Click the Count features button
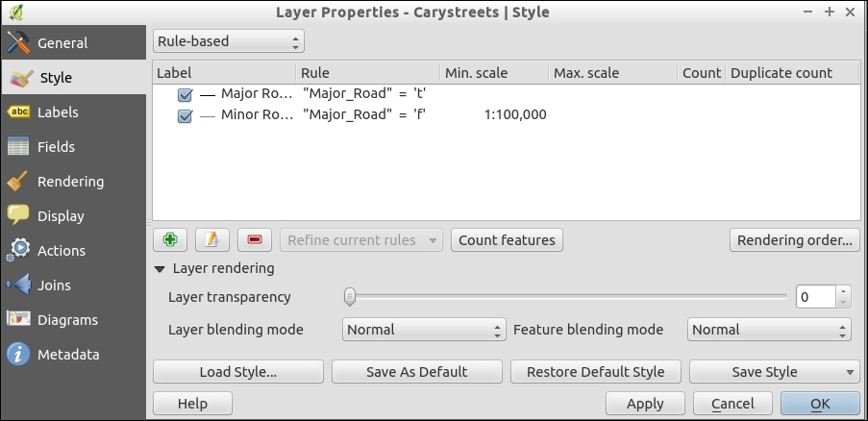The width and height of the screenshot is (868, 421). coord(507,239)
